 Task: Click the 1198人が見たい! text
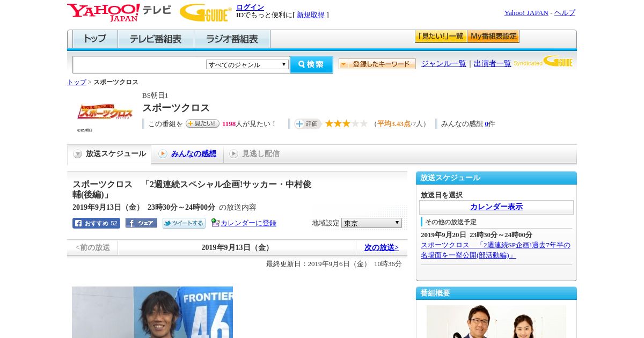click(x=248, y=124)
